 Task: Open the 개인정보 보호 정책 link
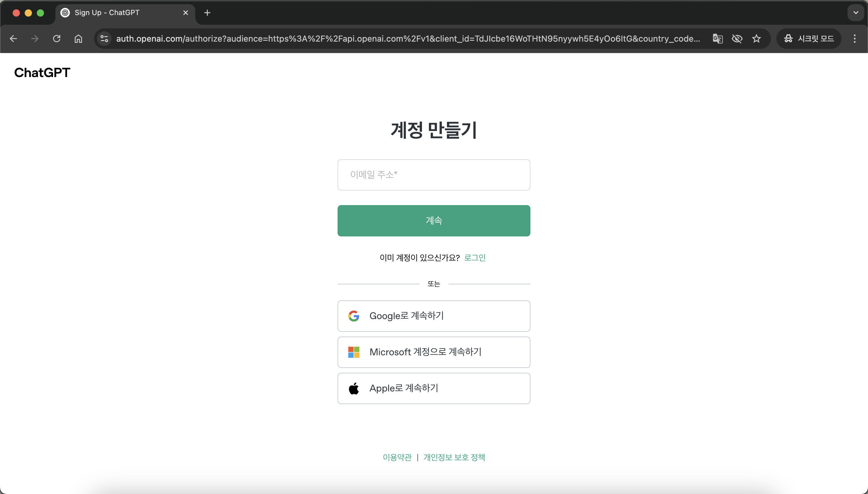tap(454, 457)
